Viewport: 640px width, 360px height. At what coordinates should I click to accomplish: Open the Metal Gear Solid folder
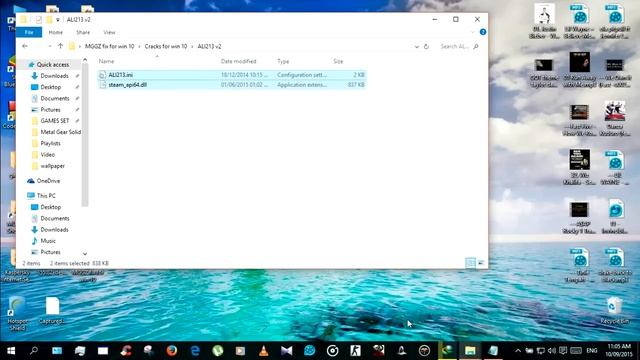pyautogui.click(x=60, y=132)
